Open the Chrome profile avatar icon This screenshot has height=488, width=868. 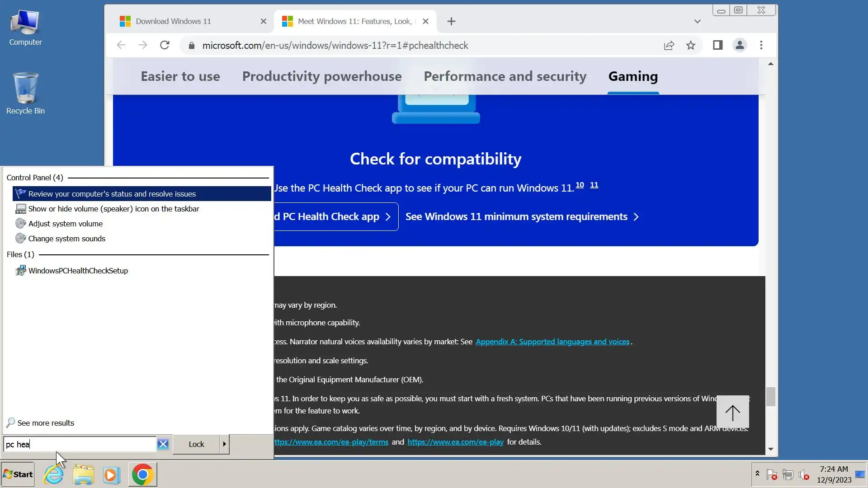[740, 45]
